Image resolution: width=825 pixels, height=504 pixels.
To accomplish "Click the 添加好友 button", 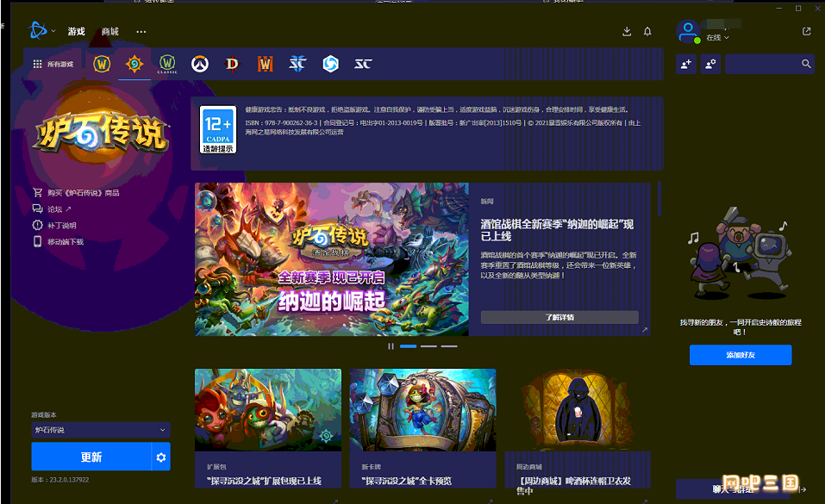I will 741,355.
